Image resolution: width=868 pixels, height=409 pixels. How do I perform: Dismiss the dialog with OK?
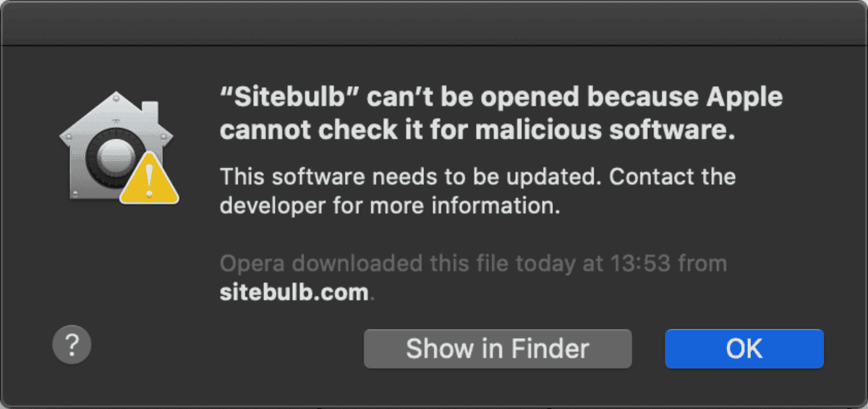point(744,349)
